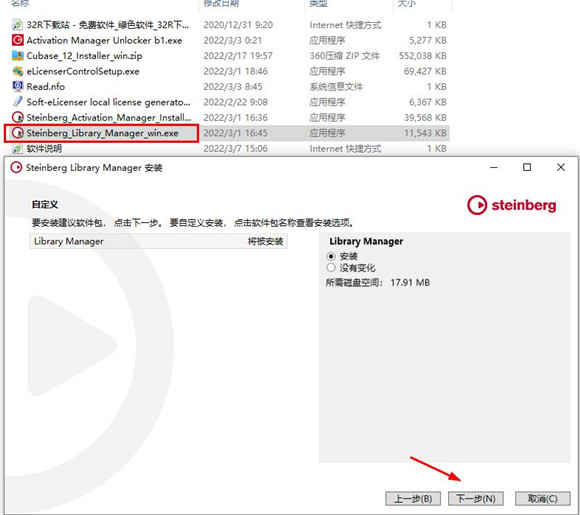The height and width of the screenshot is (515, 580).
Task: Click the Soft-eLicenser local license generator icon
Action: (x=17, y=102)
